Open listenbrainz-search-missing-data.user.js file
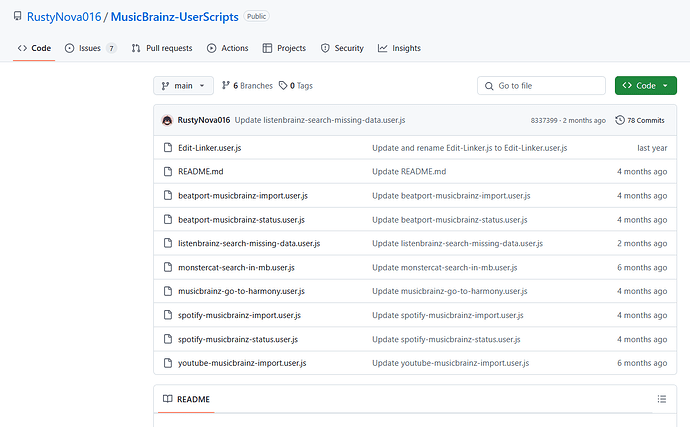 pos(249,243)
